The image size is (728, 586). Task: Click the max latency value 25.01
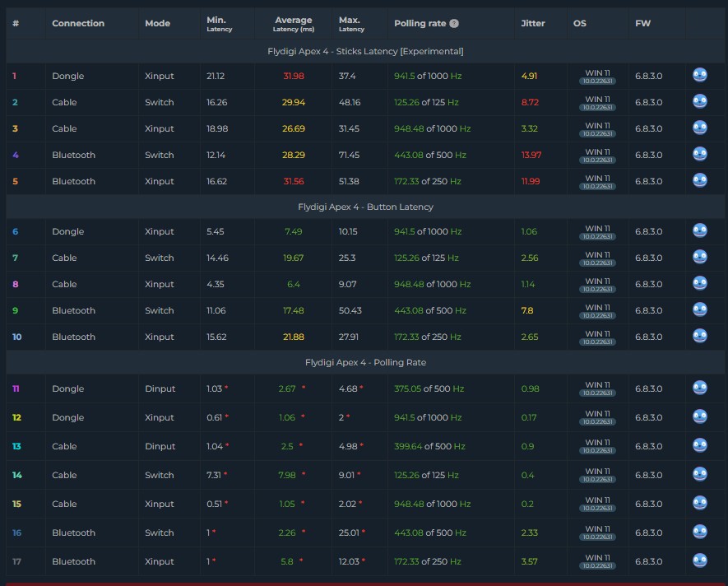pos(349,533)
